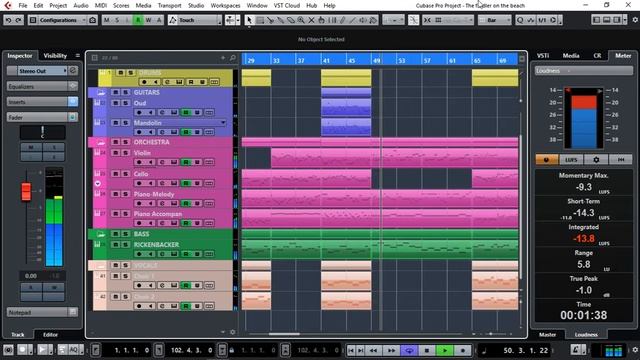
Task: Switch to the Media tab
Action: [x=571, y=56]
